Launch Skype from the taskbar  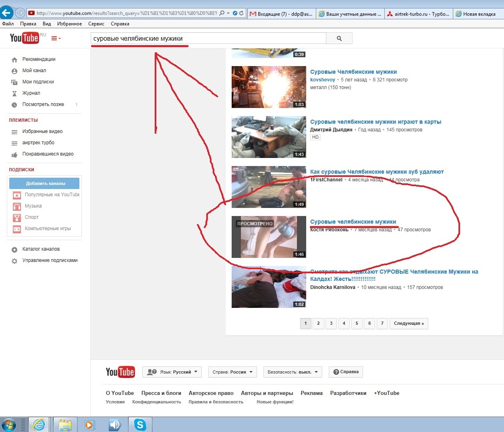point(140,424)
